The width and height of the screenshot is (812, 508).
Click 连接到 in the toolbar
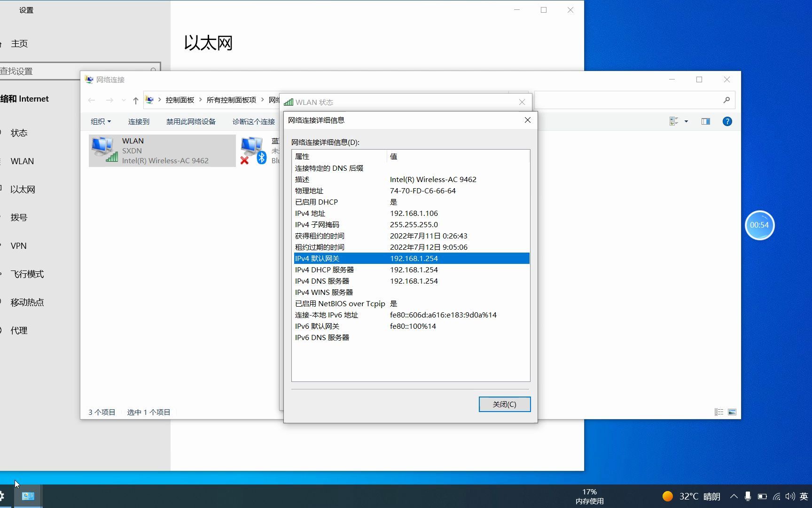coord(139,121)
